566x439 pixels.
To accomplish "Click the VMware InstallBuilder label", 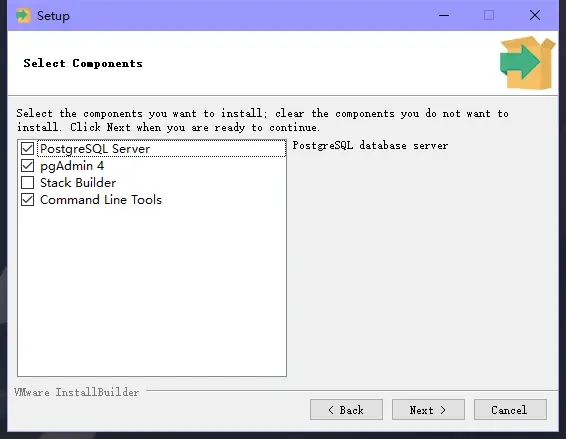I will 77,392.
